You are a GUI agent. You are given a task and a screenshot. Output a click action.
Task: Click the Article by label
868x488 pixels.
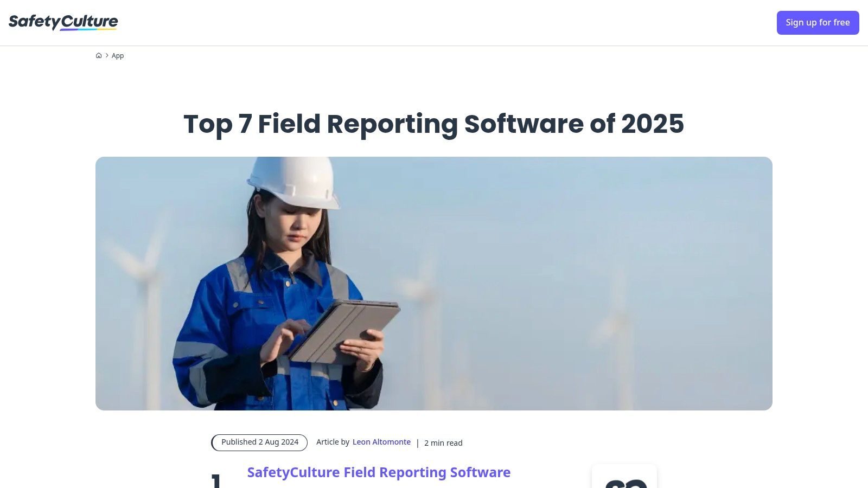(333, 442)
